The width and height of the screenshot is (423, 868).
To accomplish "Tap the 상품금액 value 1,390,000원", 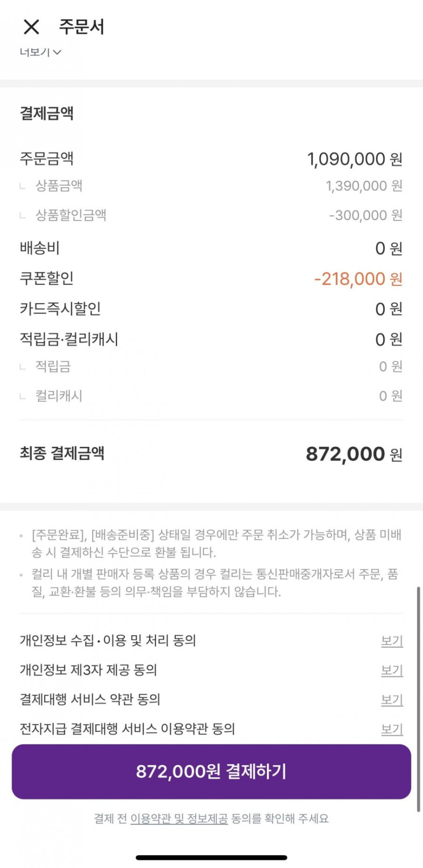I will pos(364,186).
